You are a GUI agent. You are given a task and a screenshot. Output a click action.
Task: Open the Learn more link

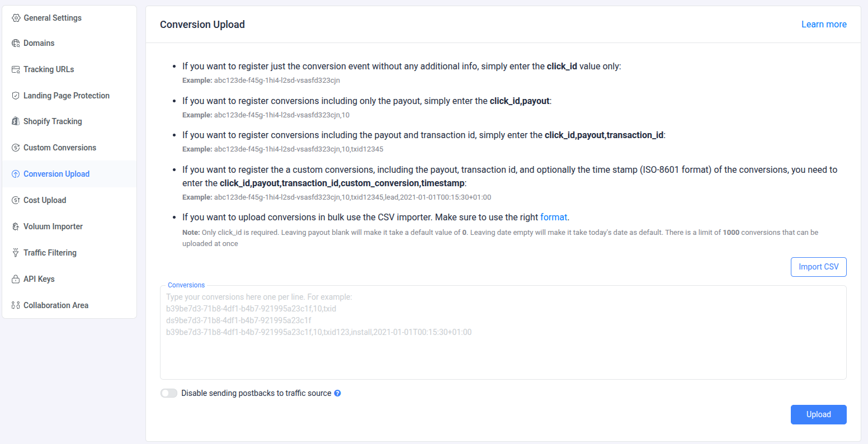[x=824, y=24]
